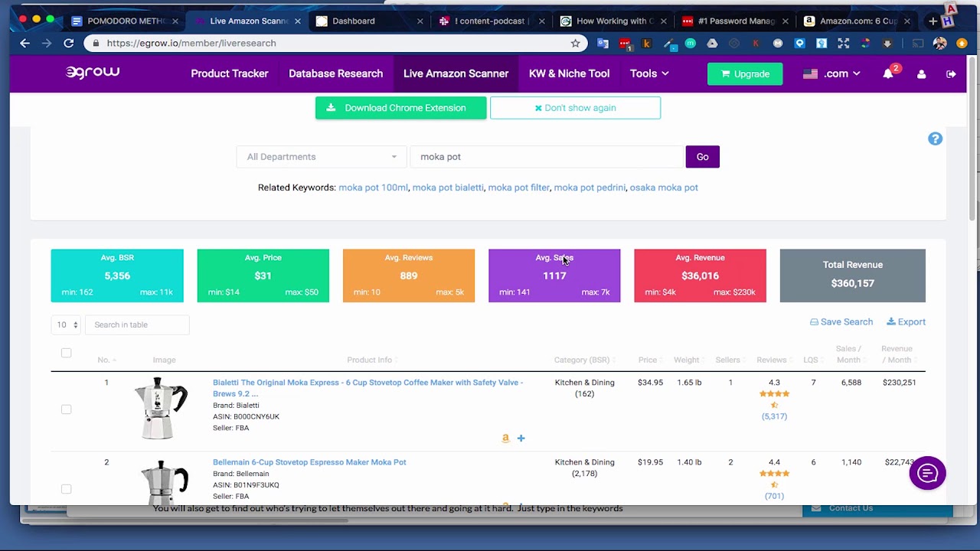Sort table by Reviews column

pyautogui.click(x=773, y=360)
